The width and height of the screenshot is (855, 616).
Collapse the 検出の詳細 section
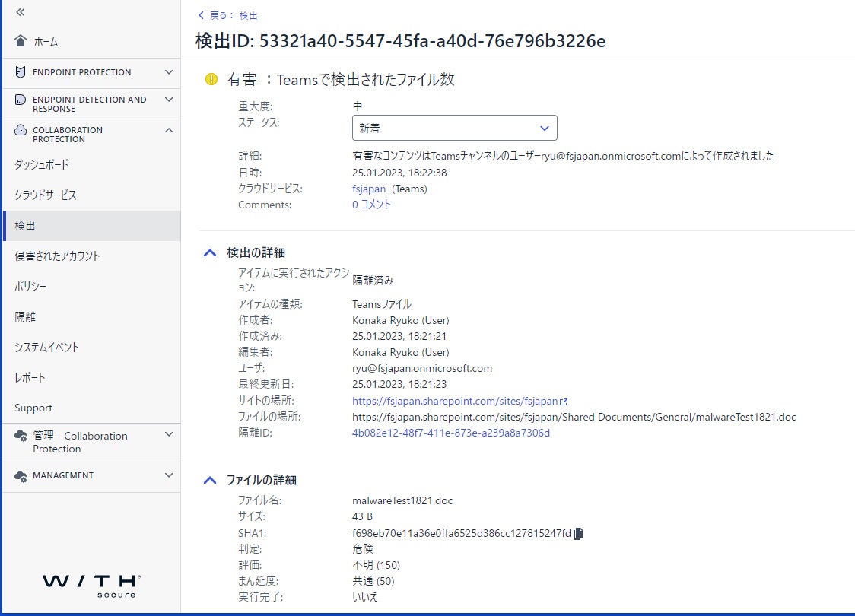[210, 253]
